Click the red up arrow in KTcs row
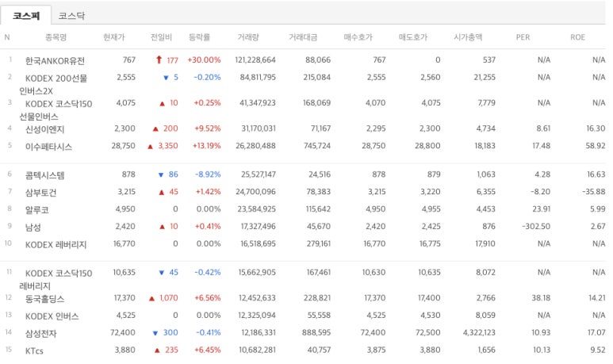Screen dimensions: 613x364 click(157, 351)
